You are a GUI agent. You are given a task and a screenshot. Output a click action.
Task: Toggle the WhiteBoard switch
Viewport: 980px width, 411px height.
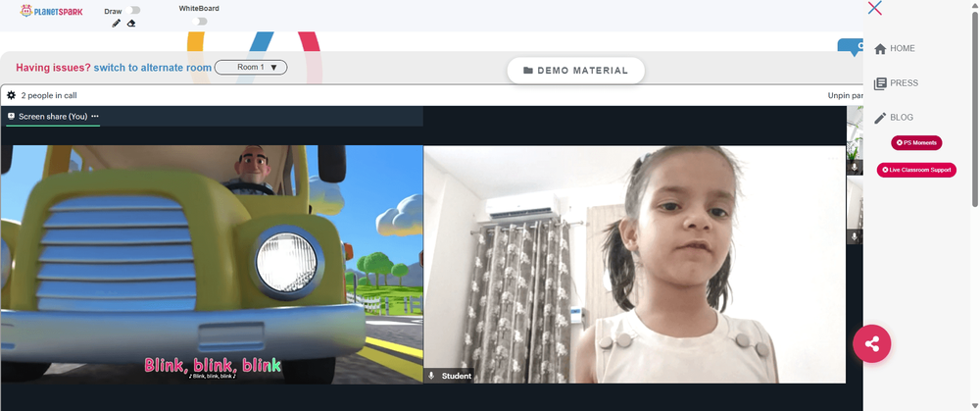[x=199, y=22]
